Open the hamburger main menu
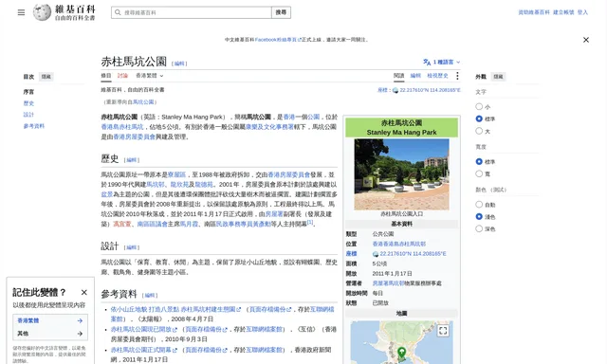The image size is (607, 364). click(x=21, y=12)
